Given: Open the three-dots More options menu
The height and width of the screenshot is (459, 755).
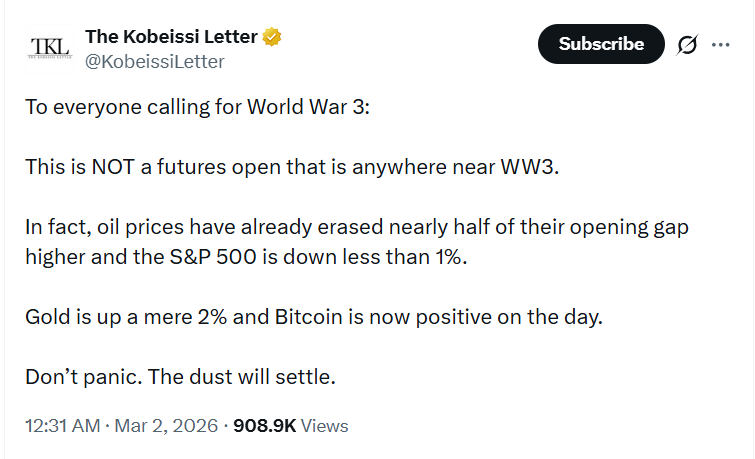Looking at the screenshot, I should coord(720,45).
